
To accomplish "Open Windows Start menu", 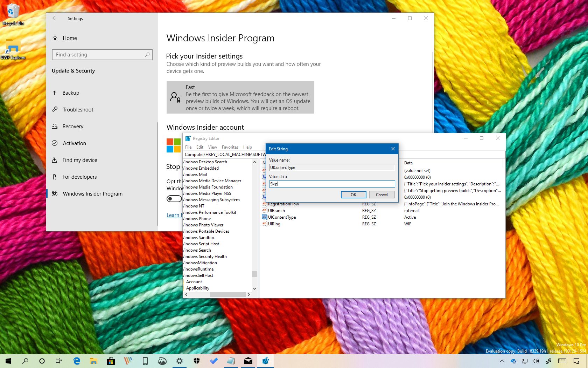I will [8, 361].
